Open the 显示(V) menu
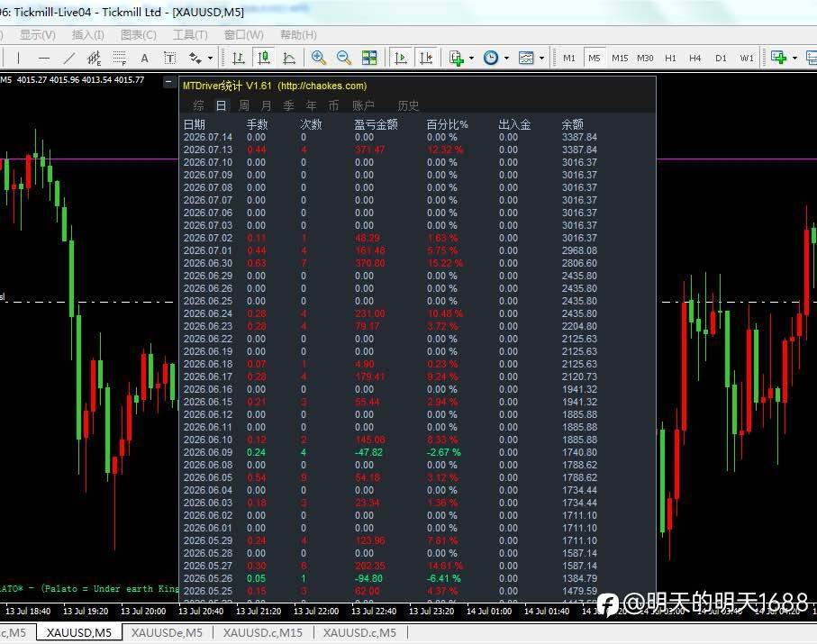Screen dimensions: 817x644 click(38, 35)
